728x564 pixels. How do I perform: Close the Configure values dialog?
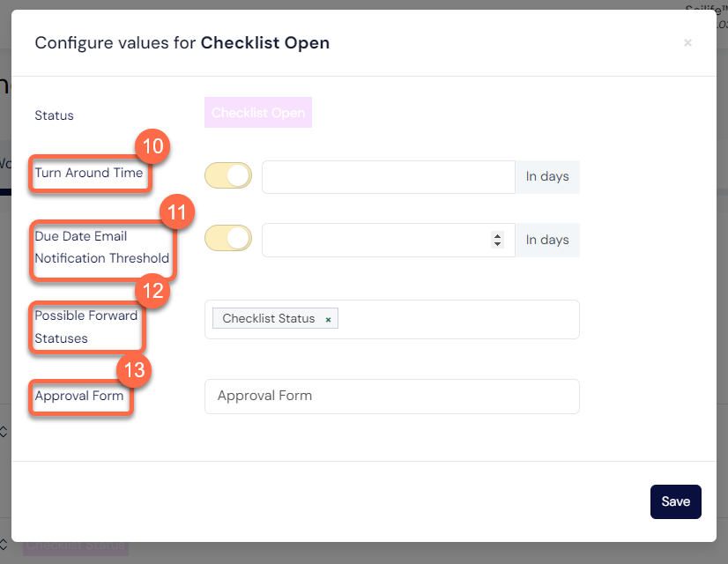click(687, 42)
